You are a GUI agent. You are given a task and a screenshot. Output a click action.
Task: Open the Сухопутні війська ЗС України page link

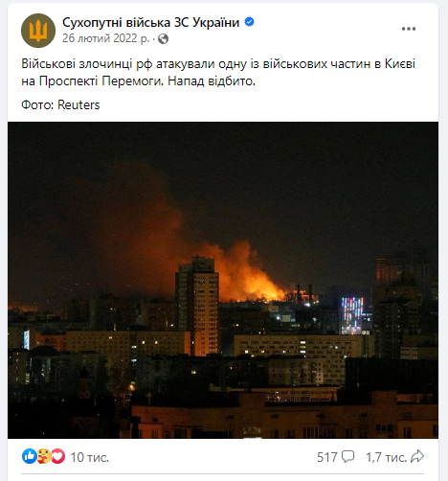[x=150, y=22]
